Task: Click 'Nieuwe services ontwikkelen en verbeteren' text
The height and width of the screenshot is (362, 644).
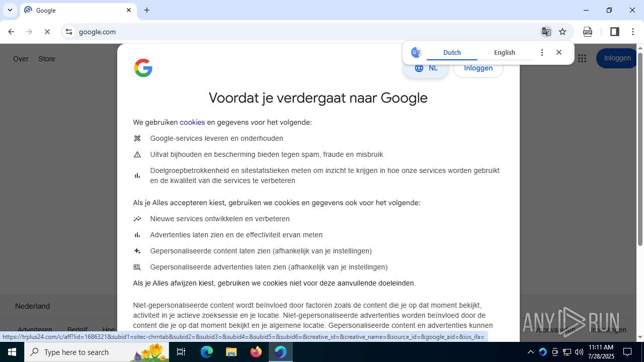Action: [x=220, y=219]
